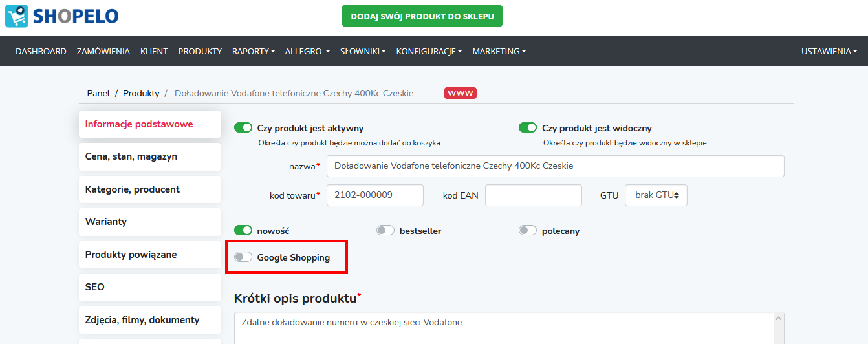Open 'Zdjęcia, filmy, dokumenty' tab

[150, 320]
